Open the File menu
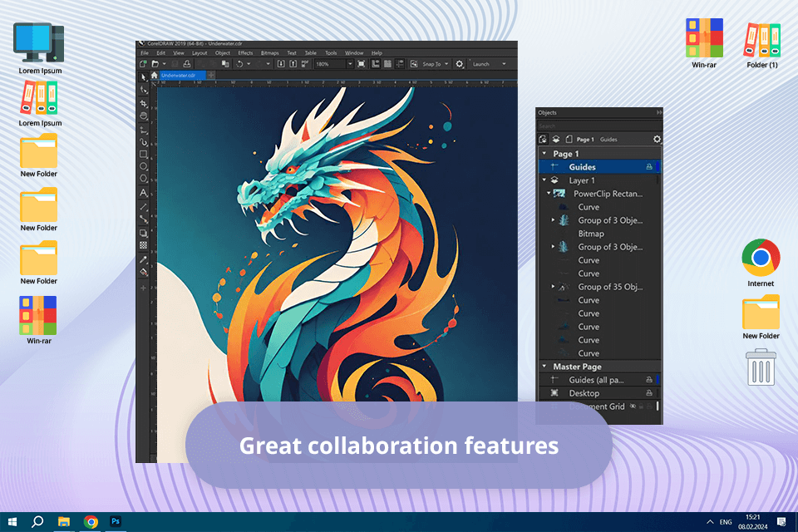Viewport: 798px width, 532px height. (145, 53)
